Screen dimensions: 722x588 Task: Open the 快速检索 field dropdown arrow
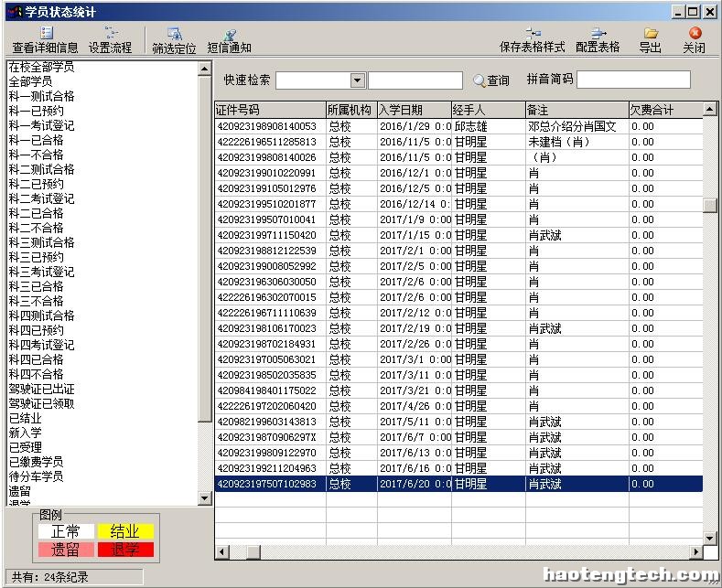[x=357, y=80]
